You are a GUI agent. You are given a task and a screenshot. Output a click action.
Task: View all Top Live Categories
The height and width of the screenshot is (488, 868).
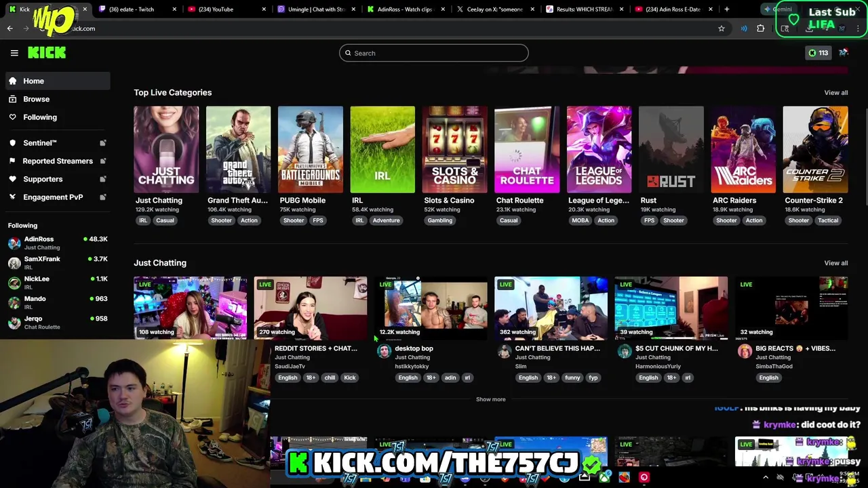(x=835, y=93)
